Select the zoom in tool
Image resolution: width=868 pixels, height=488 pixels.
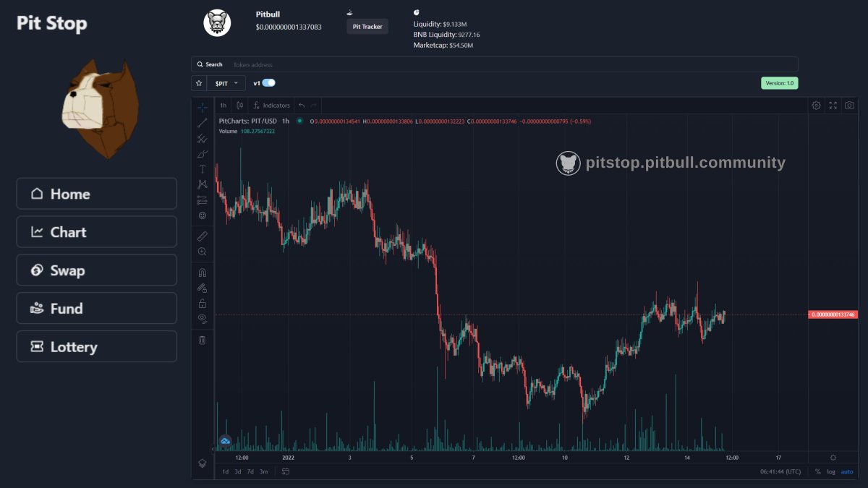tap(203, 252)
